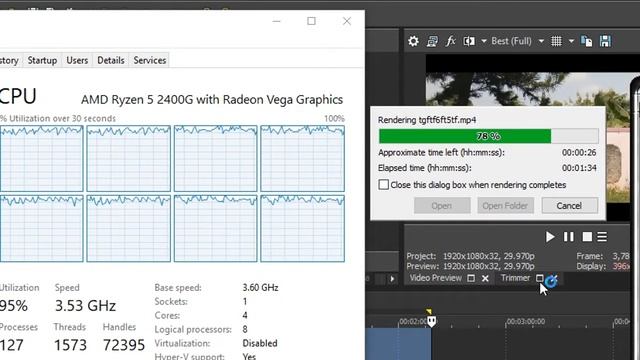Click the Logical processors value 8
This screenshot has height=360, width=640.
point(245,329)
